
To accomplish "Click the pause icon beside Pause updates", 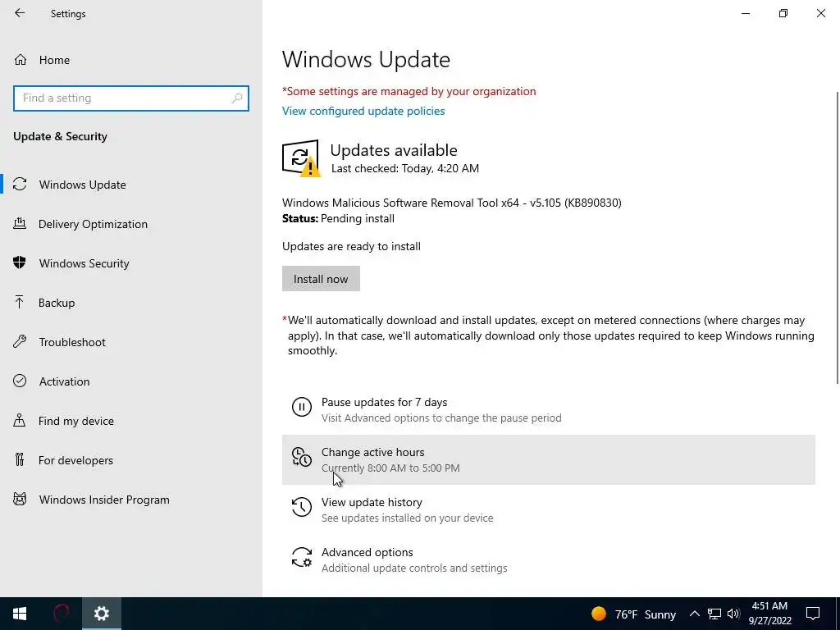I will 302,407.
